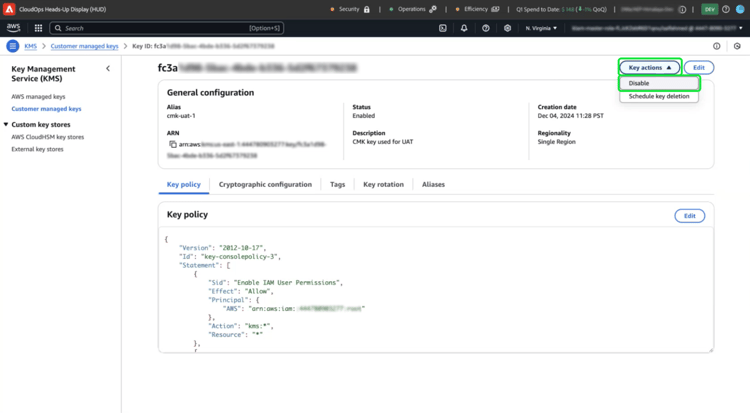Collapse the KMS side navigation panel
This screenshot has width=750, height=413.
(x=108, y=69)
